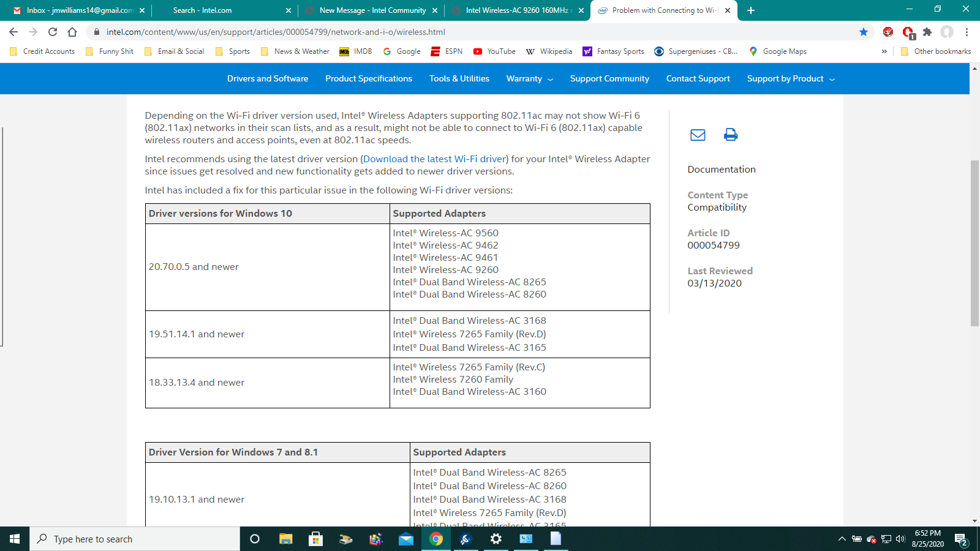The image size is (980, 551).
Task: Expand the Warranty dropdown menu
Action: pyautogui.click(x=529, y=79)
